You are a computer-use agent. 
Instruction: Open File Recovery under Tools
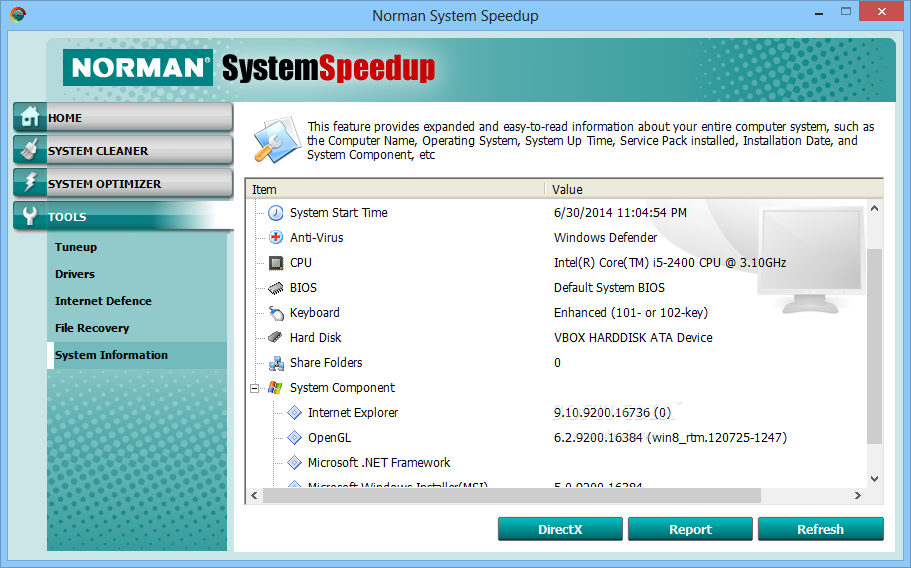tap(92, 328)
